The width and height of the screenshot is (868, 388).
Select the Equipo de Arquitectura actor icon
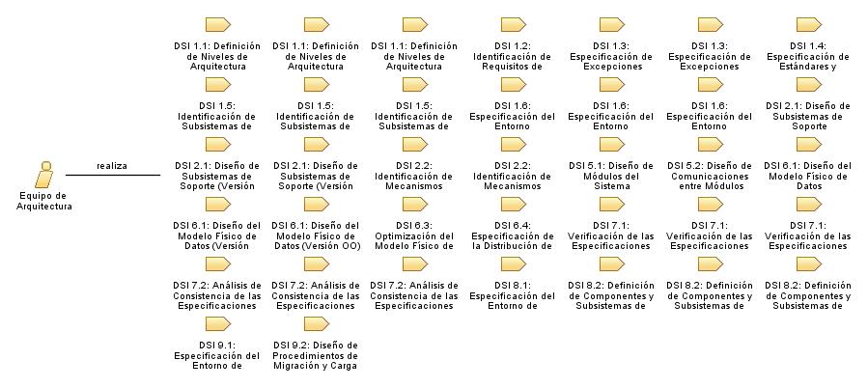[42, 175]
